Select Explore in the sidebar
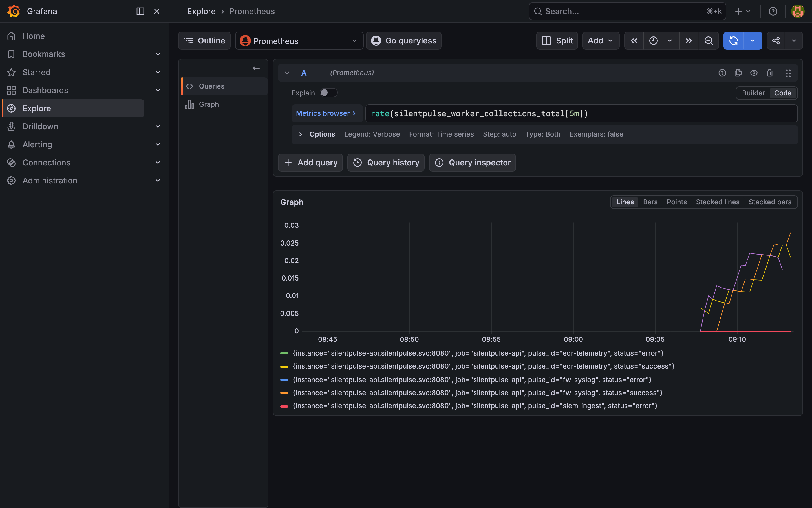 (73, 108)
